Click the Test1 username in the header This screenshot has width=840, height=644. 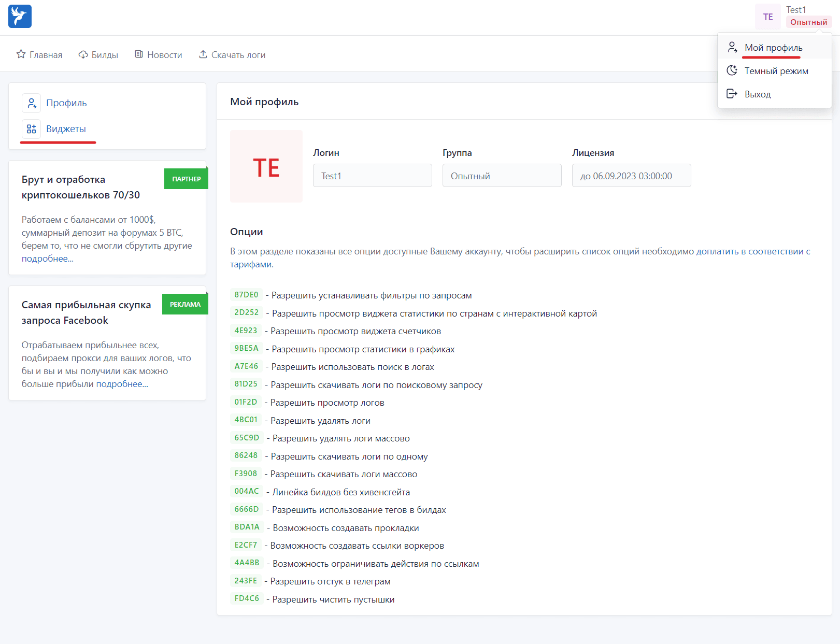pyautogui.click(x=796, y=10)
